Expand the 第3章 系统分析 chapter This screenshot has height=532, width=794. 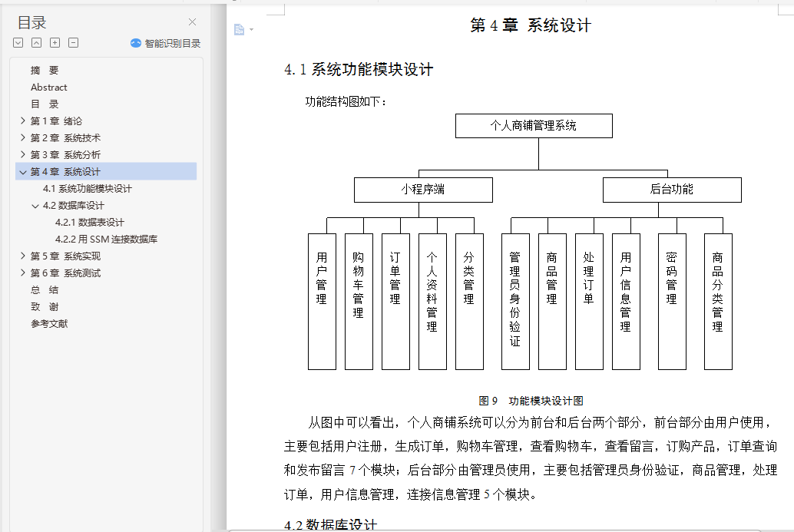pyautogui.click(x=23, y=154)
